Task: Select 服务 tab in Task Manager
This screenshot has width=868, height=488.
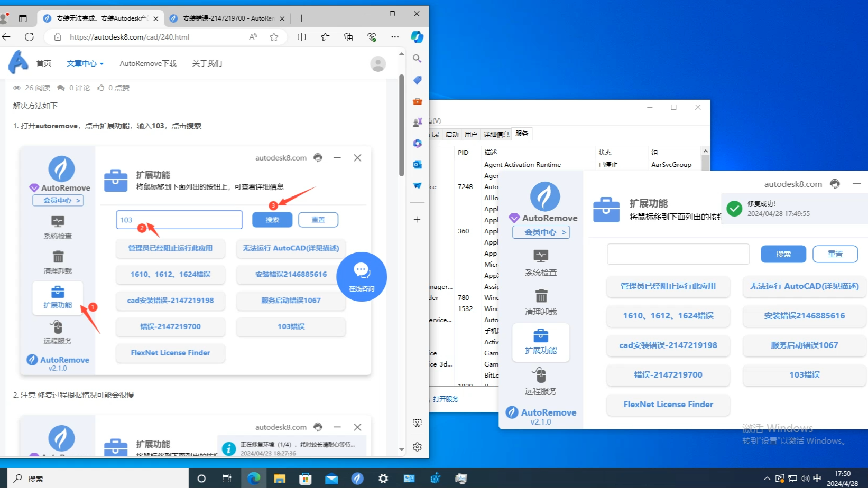Action: tap(522, 134)
